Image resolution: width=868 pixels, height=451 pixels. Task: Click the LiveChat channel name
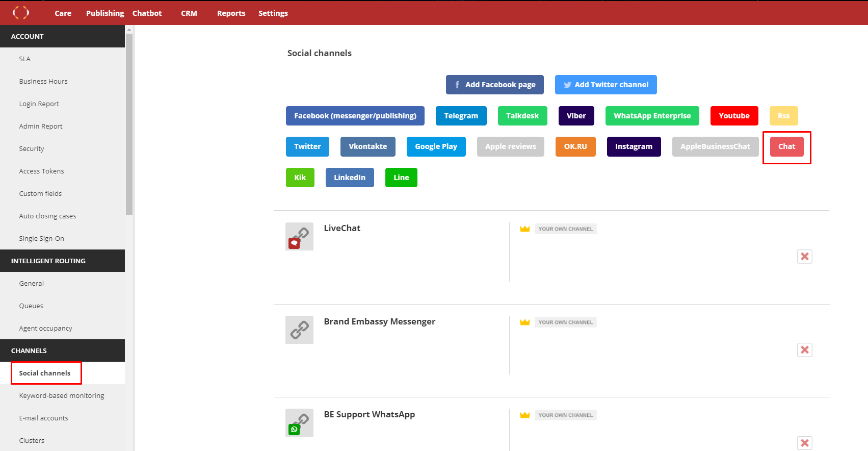342,228
